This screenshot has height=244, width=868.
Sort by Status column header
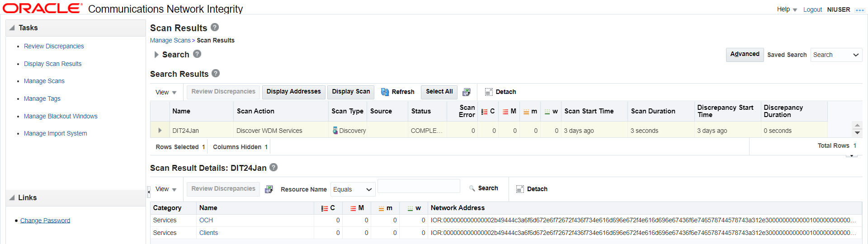click(427, 111)
